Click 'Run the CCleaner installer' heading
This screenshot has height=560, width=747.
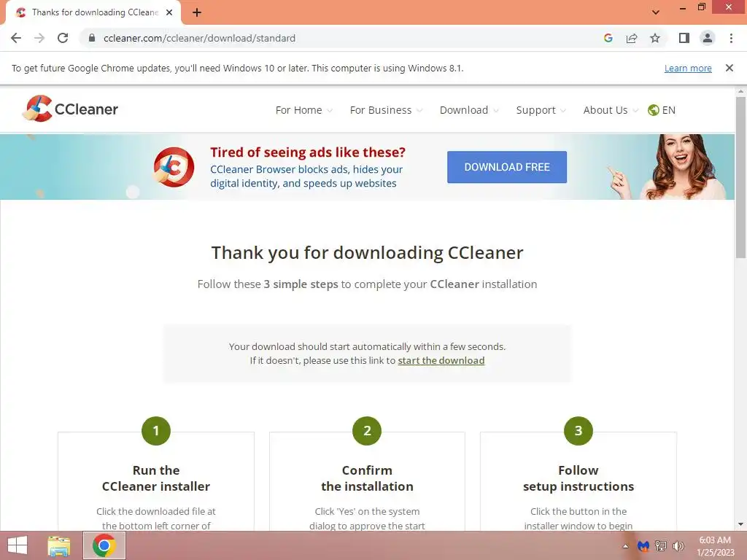pos(156,478)
